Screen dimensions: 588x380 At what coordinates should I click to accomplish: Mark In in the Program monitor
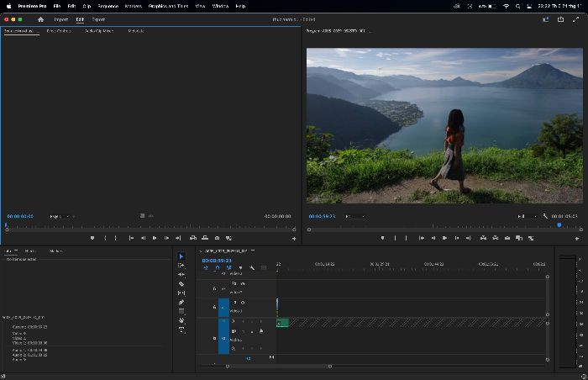[x=395, y=238]
